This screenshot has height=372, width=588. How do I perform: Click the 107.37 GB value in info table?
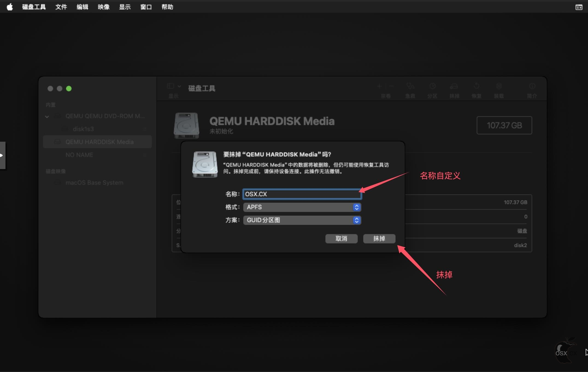click(x=516, y=202)
